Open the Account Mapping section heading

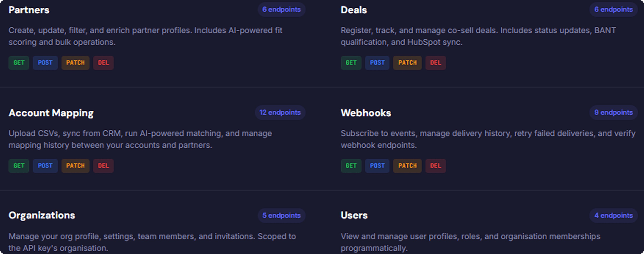coord(51,113)
